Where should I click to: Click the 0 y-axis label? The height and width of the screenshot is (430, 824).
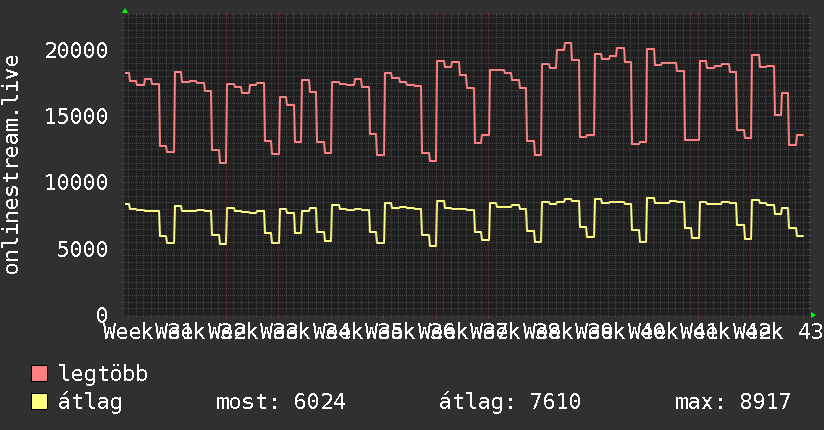(102, 315)
